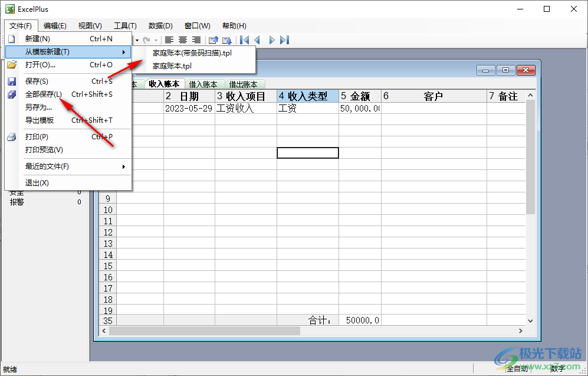The image size is (588, 376).
Task: Choose 另存为... menu entry
Action: point(68,107)
